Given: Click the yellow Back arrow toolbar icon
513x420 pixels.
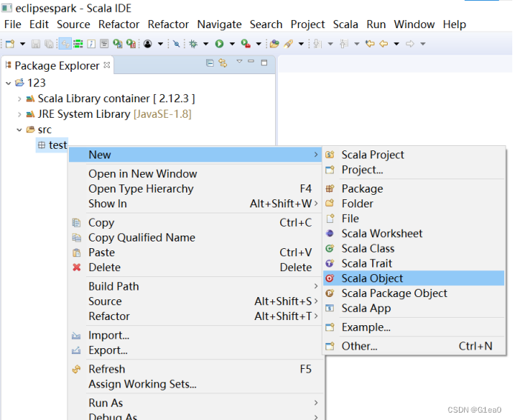Looking at the screenshot, I should coord(384,44).
